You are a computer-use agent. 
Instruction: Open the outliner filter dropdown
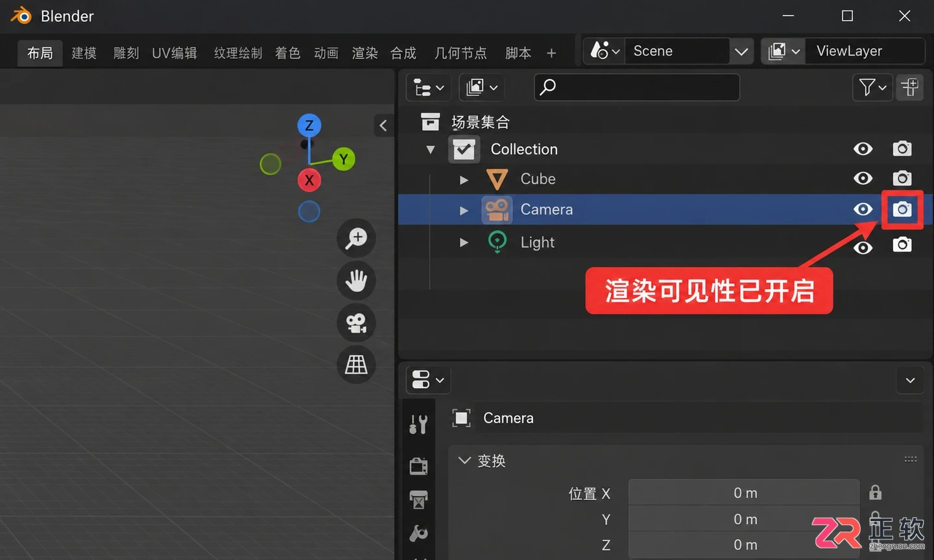click(x=872, y=87)
